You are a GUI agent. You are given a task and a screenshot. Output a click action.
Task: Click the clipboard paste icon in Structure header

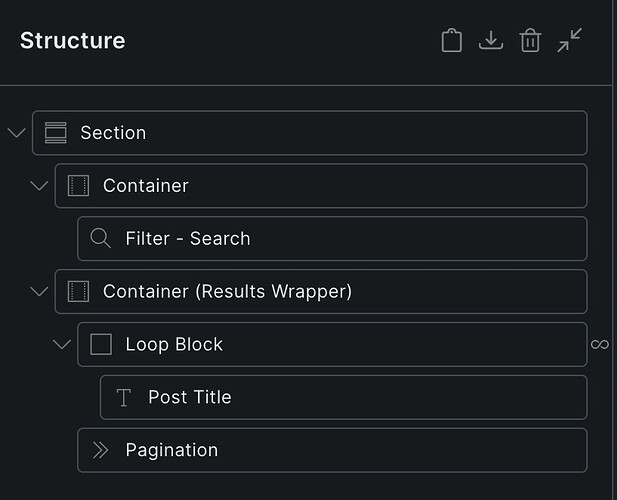451,40
